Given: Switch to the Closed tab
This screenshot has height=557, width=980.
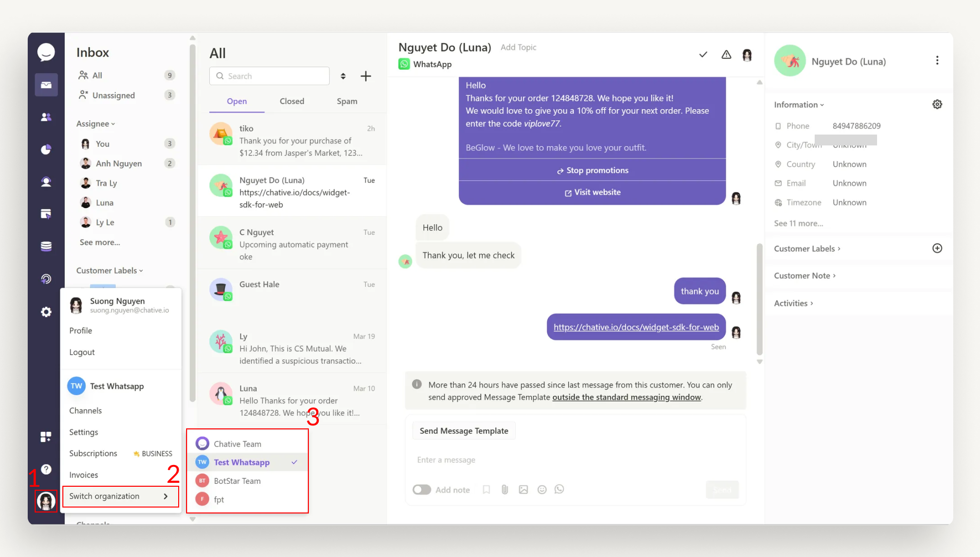Looking at the screenshot, I should 292,101.
